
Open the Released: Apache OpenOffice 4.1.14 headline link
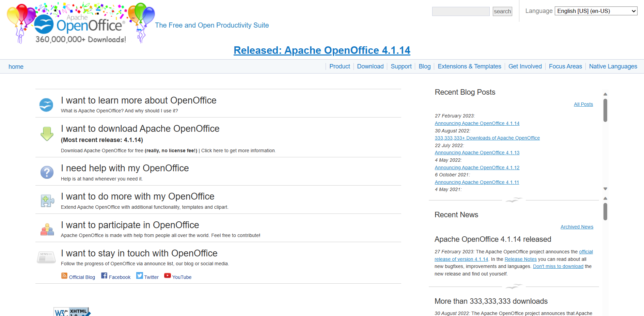322,50
